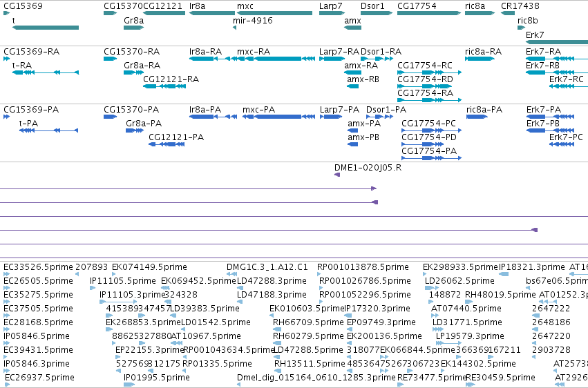Click the CG12121-PA protein label
The width and height of the screenshot is (588, 388).
(176, 137)
